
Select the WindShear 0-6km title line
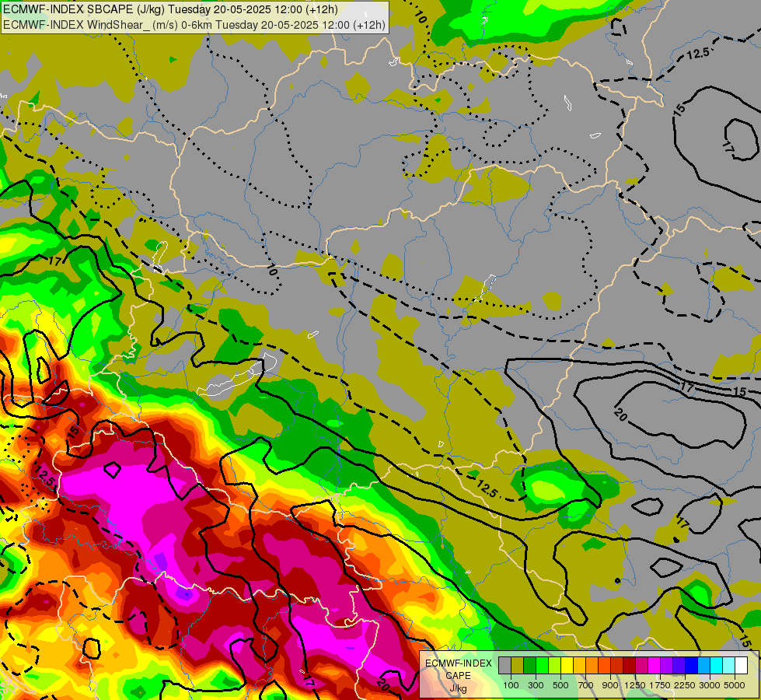194,25
